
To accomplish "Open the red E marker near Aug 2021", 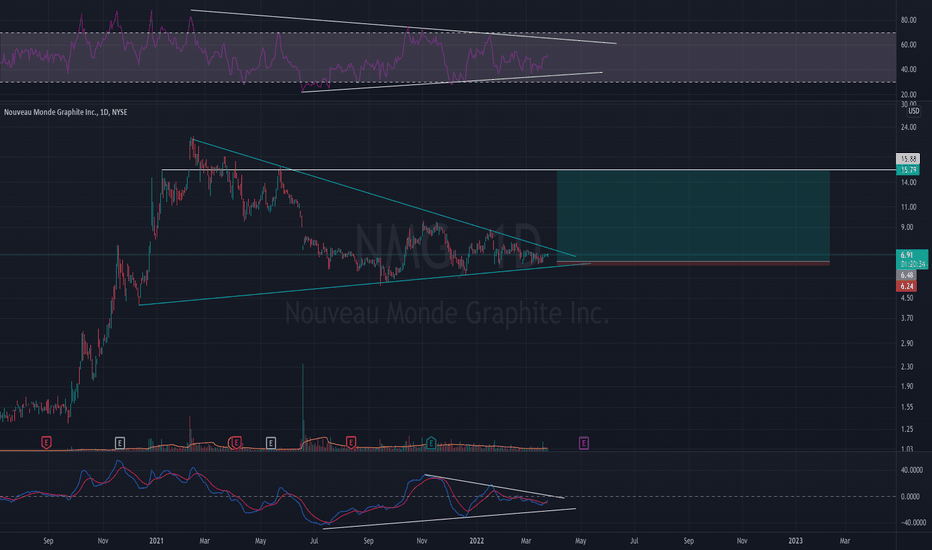I will (x=351, y=442).
